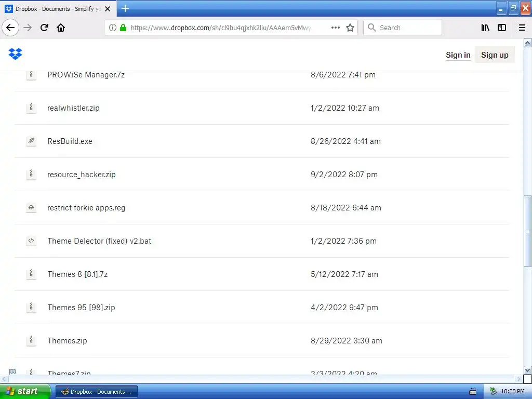Viewport: 532px width, 399px height.
Task: Open PROWiSe Manager.7z file
Action: pos(86,75)
